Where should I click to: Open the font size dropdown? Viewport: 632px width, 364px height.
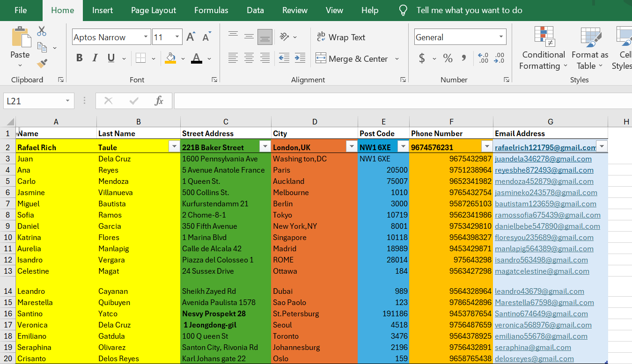(177, 37)
